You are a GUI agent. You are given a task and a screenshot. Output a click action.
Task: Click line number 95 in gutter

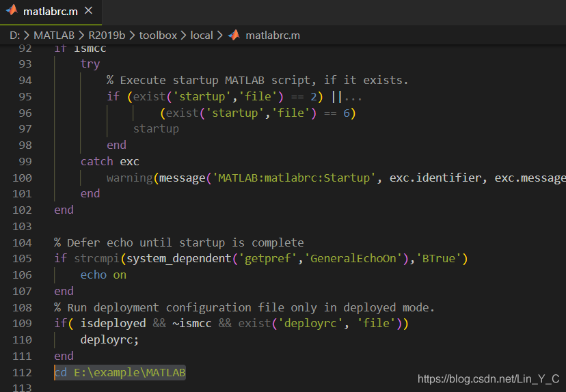click(x=25, y=97)
